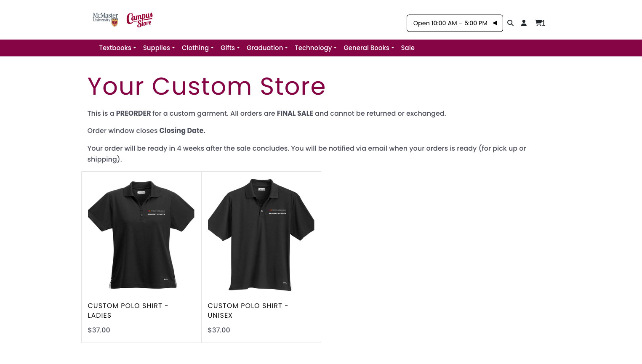The width and height of the screenshot is (642, 364).
Task: Expand the Textbooks dropdown menu
Action: coord(117,48)
